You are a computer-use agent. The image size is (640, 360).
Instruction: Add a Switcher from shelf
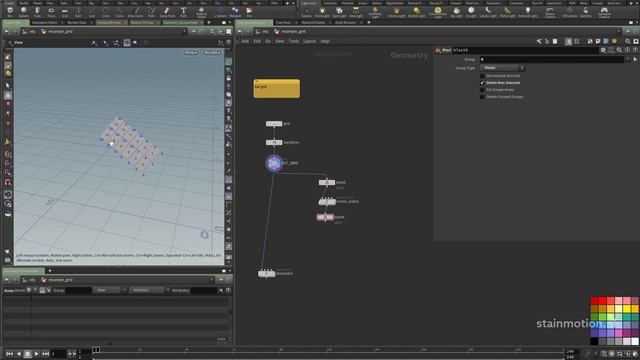(x=586, y=11)
